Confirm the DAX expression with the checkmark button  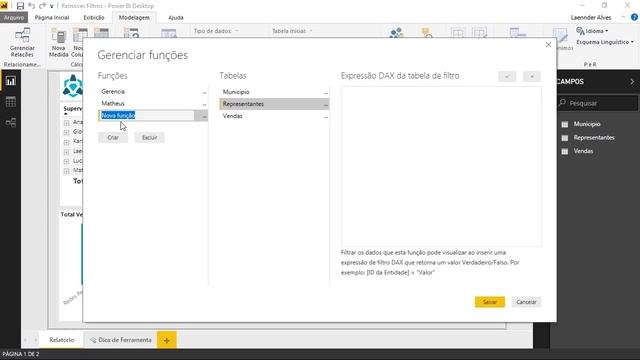pos(507,76)
